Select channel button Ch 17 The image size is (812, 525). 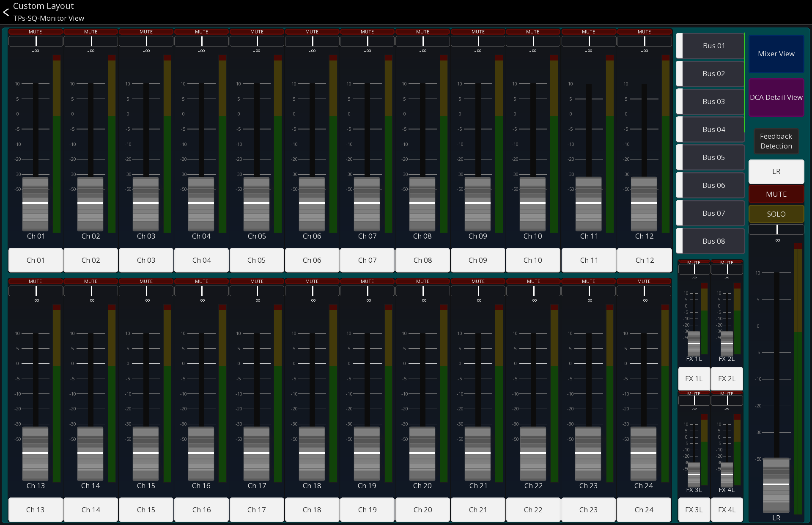257,510
